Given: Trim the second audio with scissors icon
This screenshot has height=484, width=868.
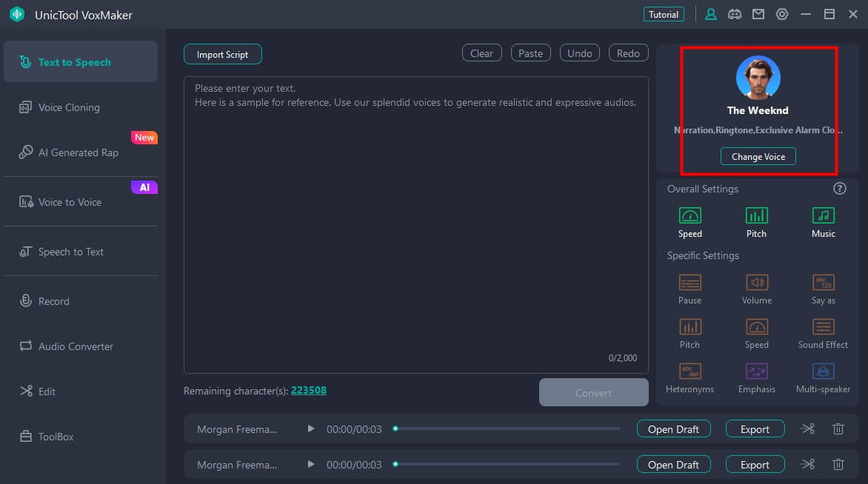Looking at the screenshot, I should pyautogui.click(x=807, y=465).
